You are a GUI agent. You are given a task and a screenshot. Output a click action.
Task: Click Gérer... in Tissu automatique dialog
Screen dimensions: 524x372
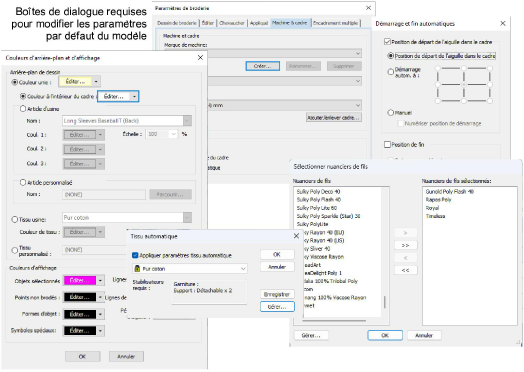click(277, 306)
